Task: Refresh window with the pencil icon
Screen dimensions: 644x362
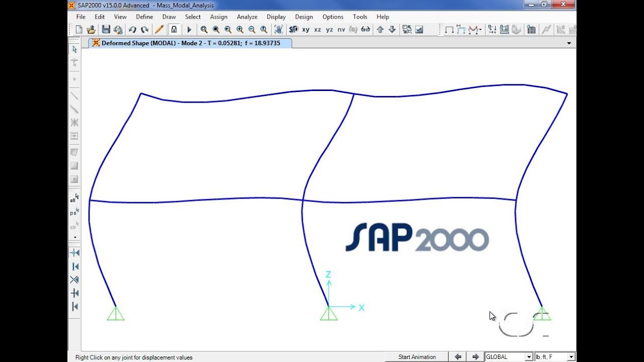Action: pyautogui.click(x=159, y=30)
